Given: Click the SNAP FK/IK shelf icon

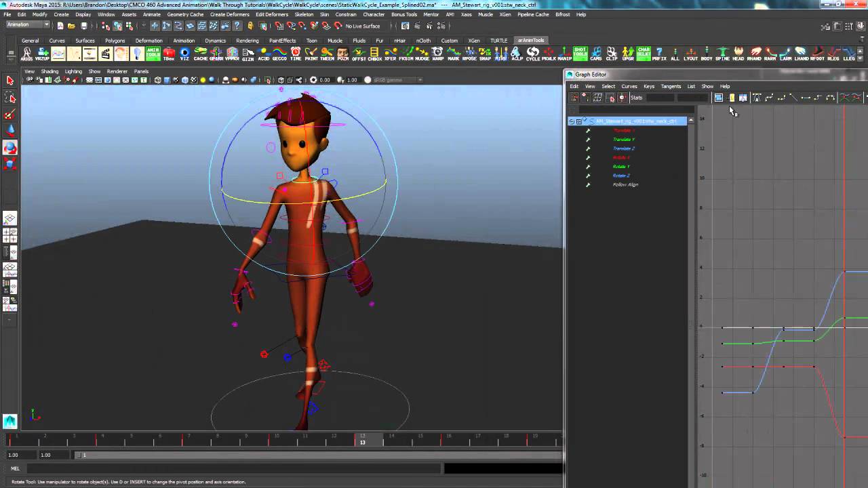Looking at the screenshot, I should [485, 54].
